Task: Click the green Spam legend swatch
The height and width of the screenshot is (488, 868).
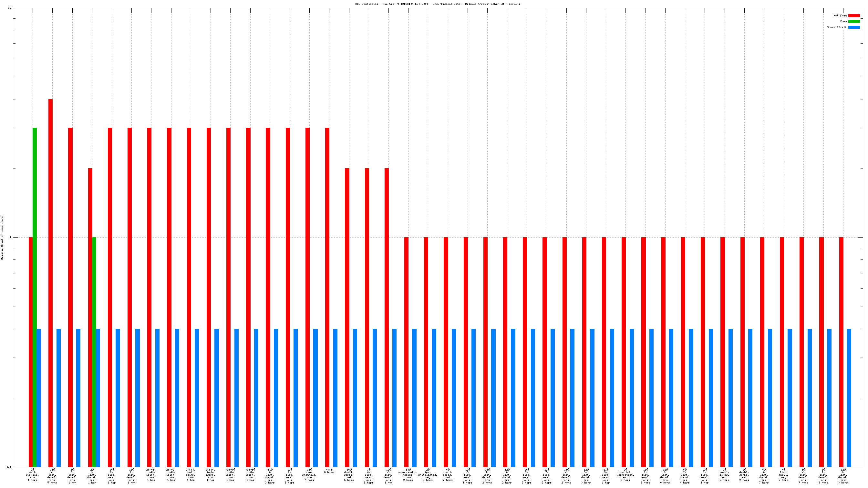Action: click(853, 21)
